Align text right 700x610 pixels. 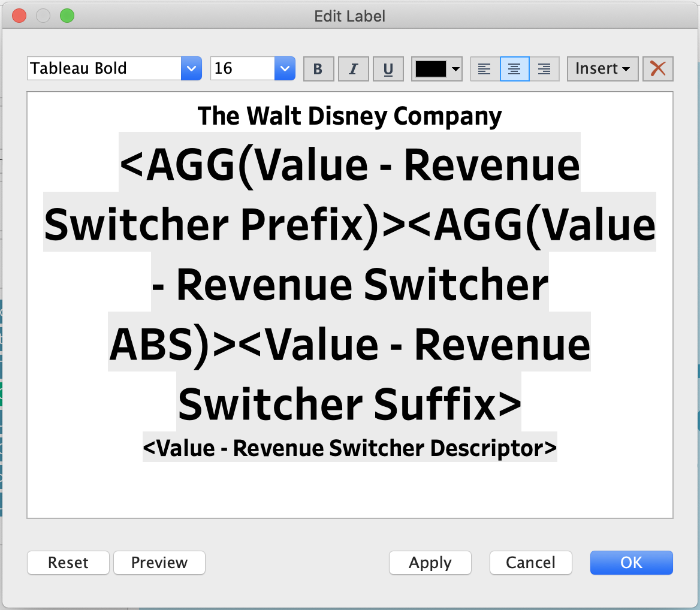544,69
